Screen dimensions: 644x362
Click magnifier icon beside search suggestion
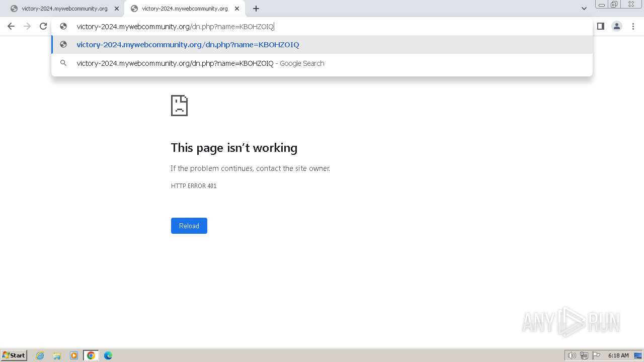click(x=63, y=63)
